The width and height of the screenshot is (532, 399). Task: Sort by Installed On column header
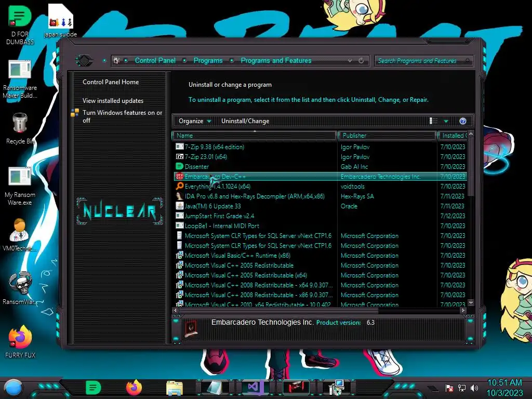coord(453,136)
